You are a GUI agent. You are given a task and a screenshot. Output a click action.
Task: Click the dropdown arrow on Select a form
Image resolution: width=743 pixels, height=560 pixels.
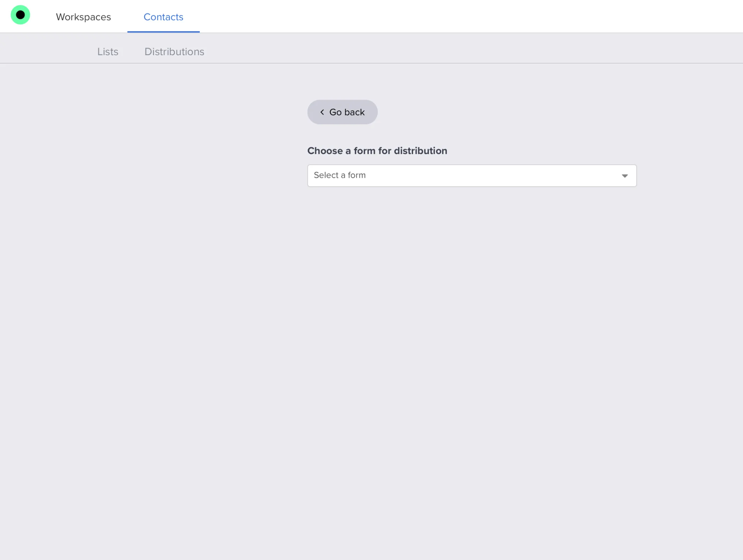[x=625, y=176]
